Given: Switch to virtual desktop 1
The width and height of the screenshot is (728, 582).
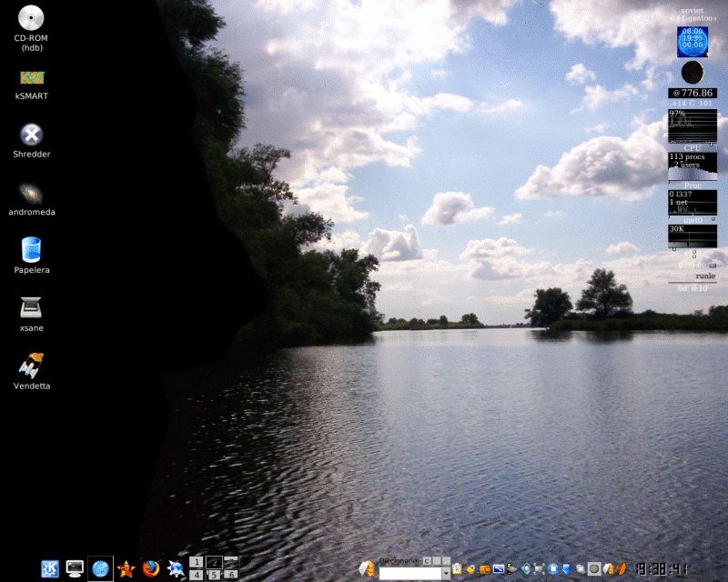Looking at the screenshot, I should [x=197, y=562].
